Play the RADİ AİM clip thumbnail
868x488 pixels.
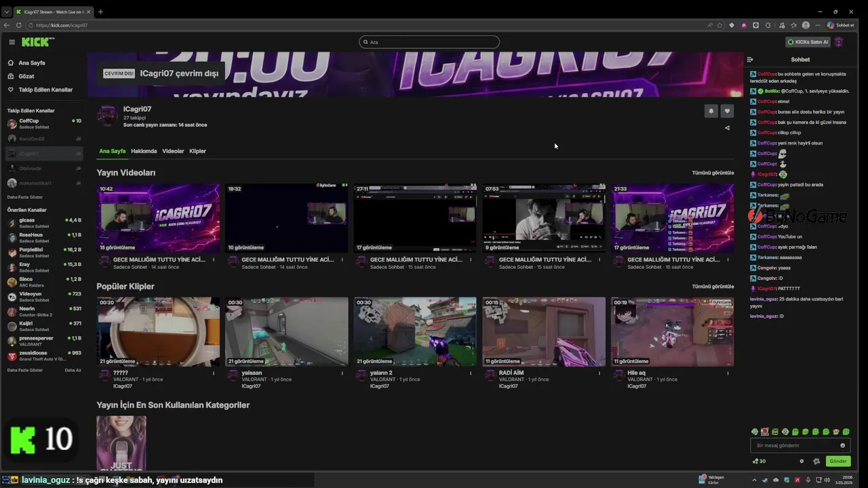click(544, 332)
